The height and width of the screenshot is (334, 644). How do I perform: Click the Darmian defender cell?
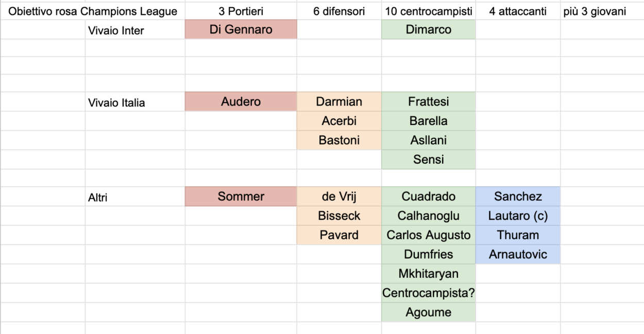tap(339, 101)
